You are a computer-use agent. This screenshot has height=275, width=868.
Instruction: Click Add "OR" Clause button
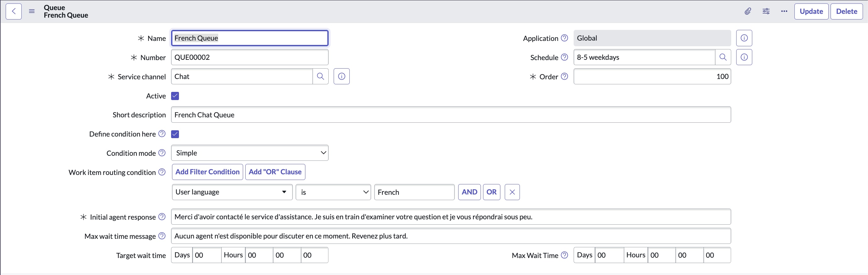click(275, 172)
